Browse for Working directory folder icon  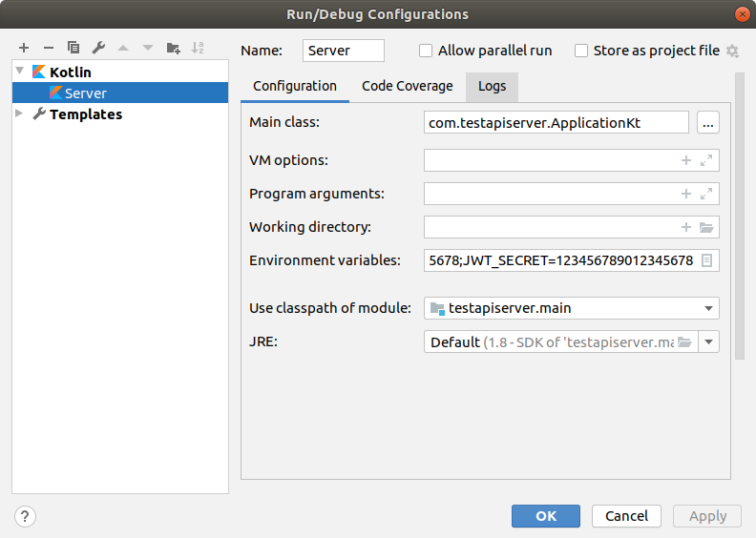click(x=706, y=227)
